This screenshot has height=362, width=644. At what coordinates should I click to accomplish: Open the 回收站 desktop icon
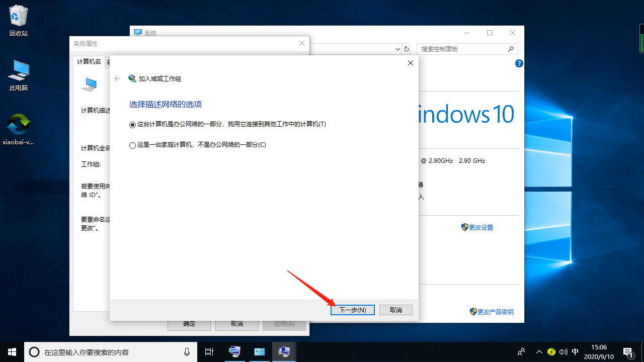tap(19, 21)
